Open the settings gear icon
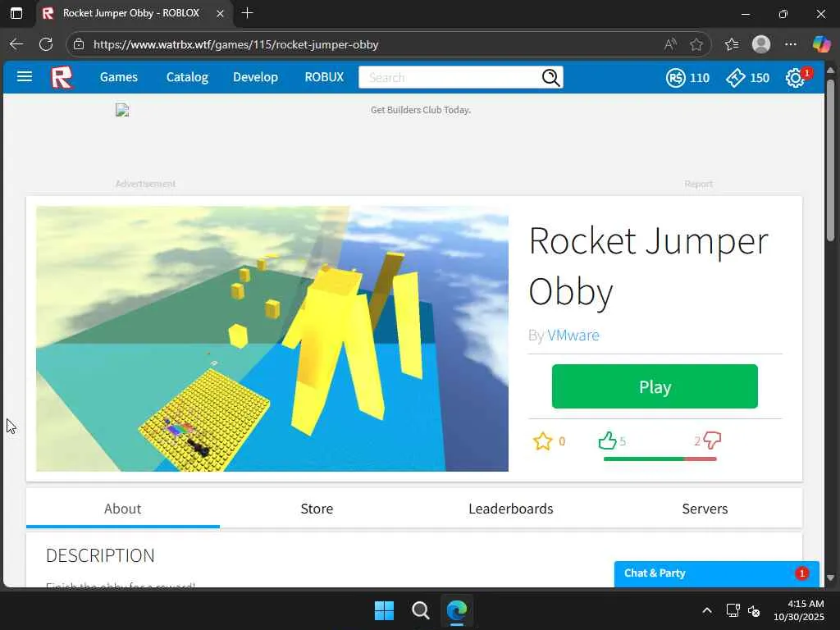 point(796,78)
